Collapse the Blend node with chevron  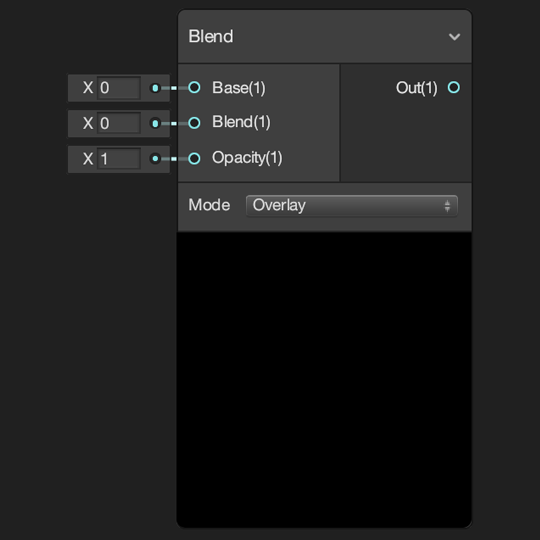coord(454,37)
